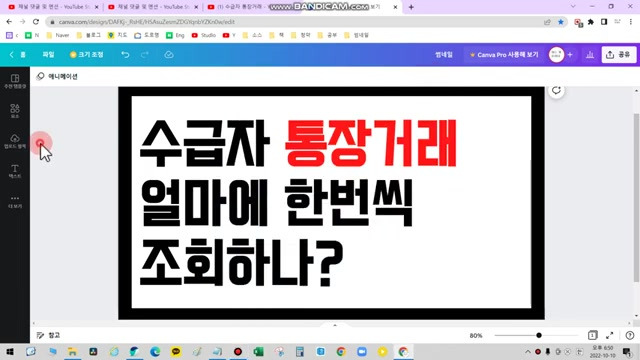Open the 썸네일 bookmark folder
The height and width of the screenshot is (360, 640).
(x=356, y=35)
